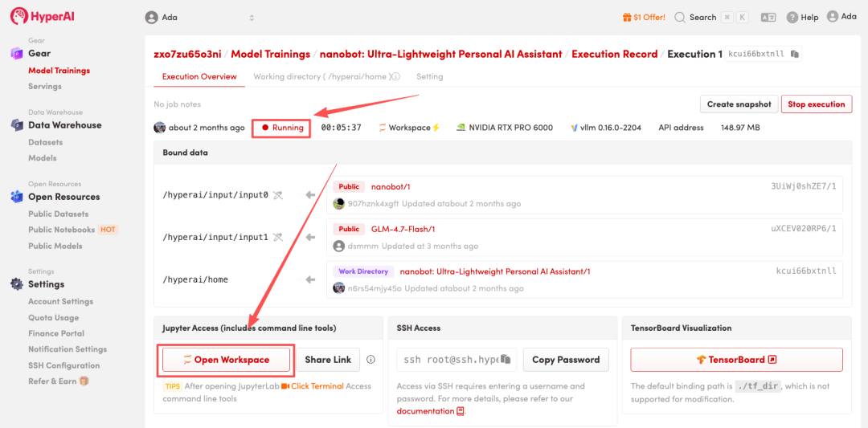Viewport: 868px width, 428px height.
Task: Click the Gear section cube icon
Action: point(17,54)
